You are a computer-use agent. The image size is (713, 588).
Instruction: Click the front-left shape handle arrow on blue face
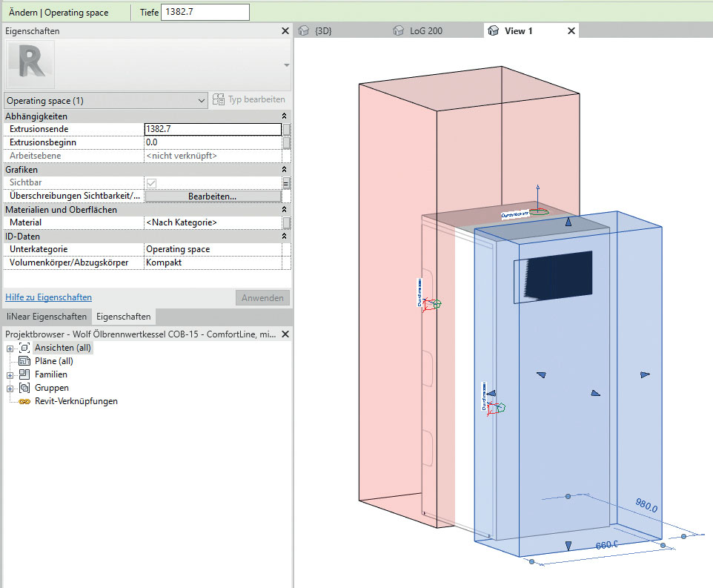[x=541, y=374]
